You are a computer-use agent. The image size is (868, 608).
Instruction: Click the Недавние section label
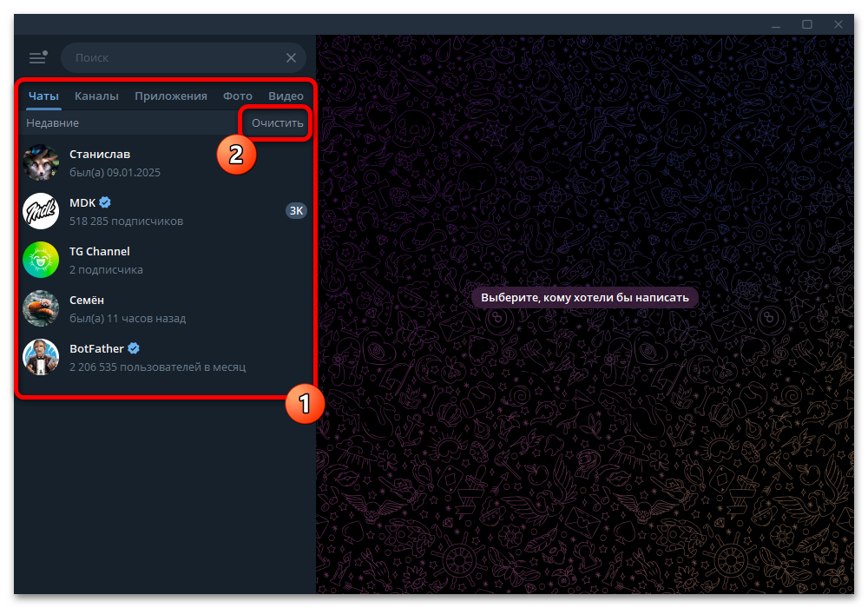[x=53, y=123]
